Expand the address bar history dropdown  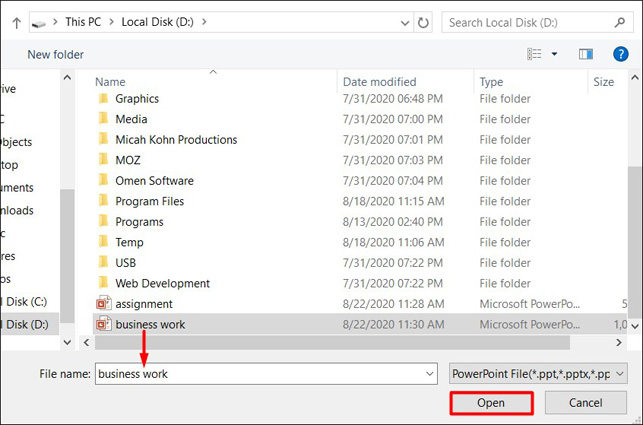coord(400,22)
